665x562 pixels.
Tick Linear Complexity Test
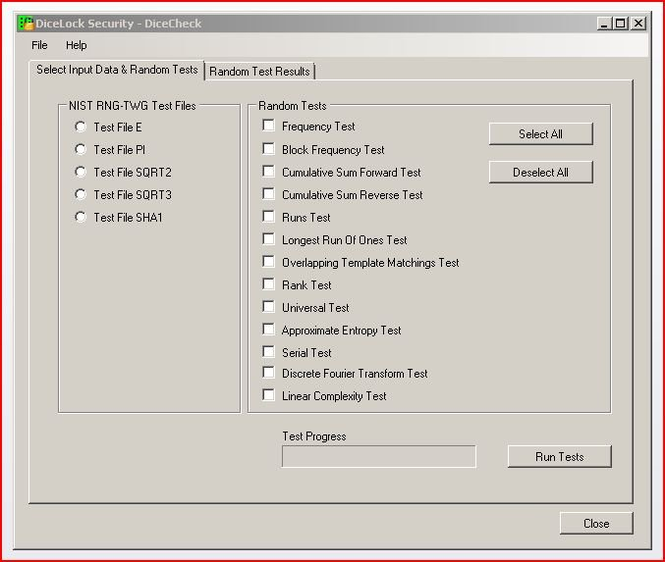pyautogui.click(x=268, y=395)
